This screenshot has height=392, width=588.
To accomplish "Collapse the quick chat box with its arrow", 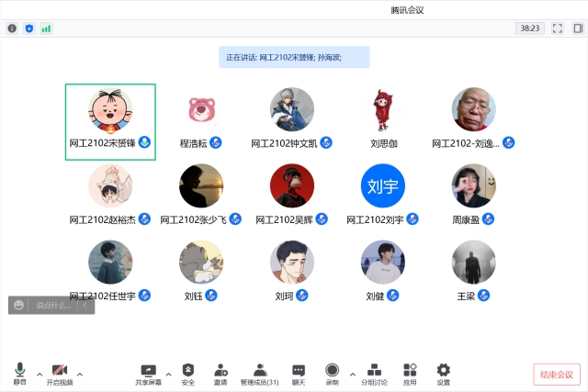I will 85,305.
